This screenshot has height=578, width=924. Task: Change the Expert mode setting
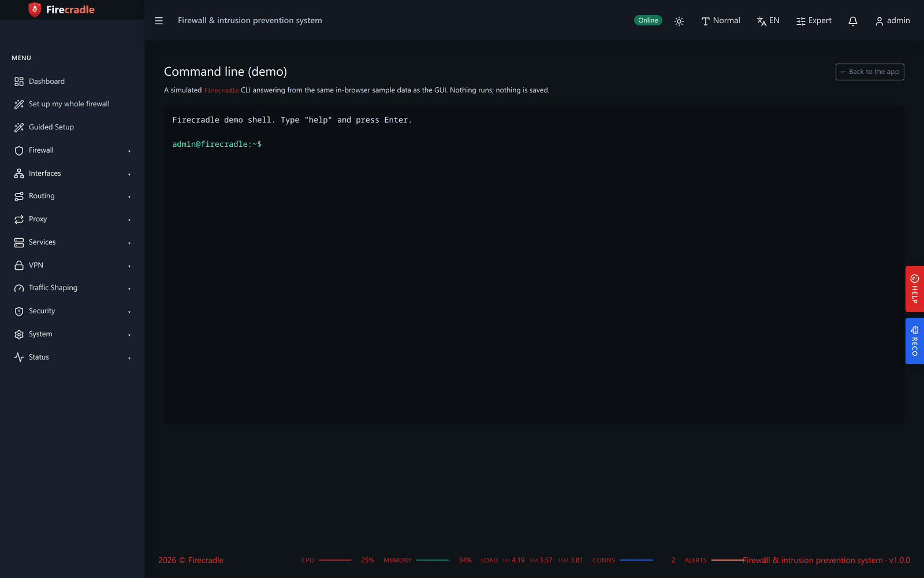814,21
